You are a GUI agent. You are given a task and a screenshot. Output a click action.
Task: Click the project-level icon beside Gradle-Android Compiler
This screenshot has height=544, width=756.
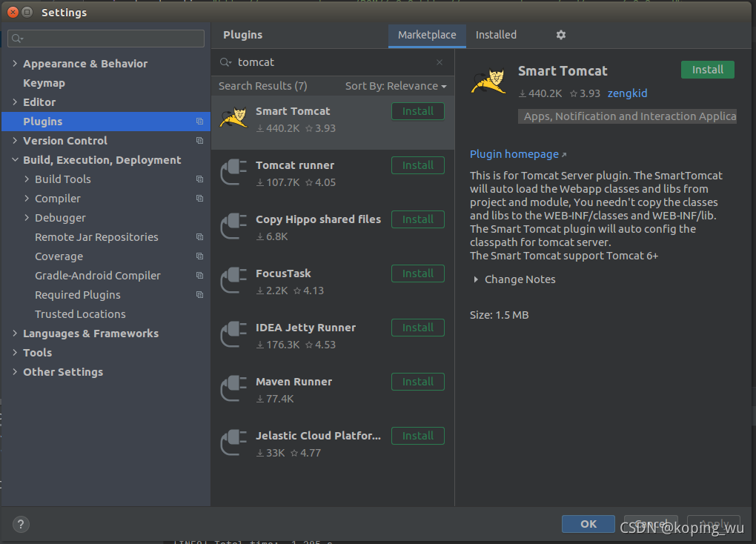[x=199, y=276]
